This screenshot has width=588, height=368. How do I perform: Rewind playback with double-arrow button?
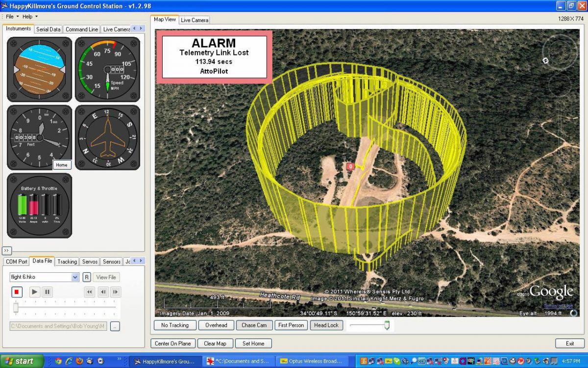point(89,292)
